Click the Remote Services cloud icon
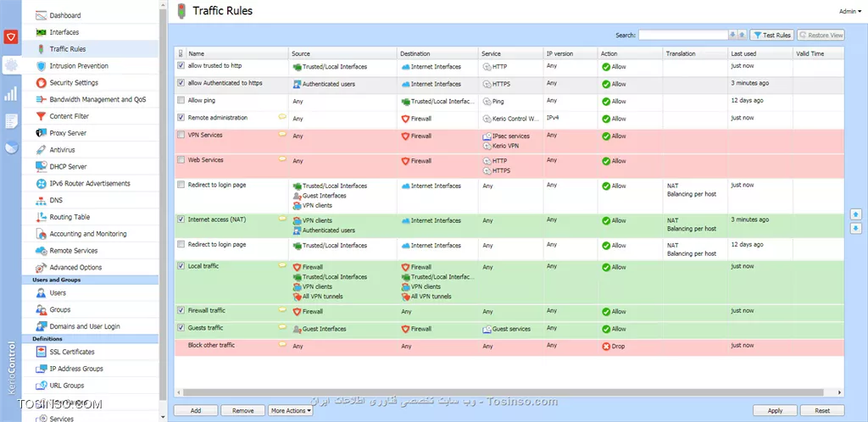868x422 pixels. 41,251
